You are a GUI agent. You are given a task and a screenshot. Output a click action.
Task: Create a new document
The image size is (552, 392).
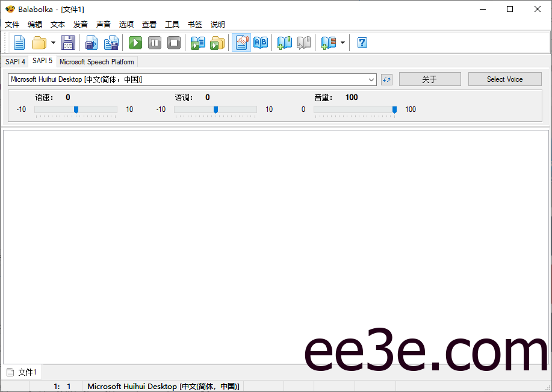(19, 43)
